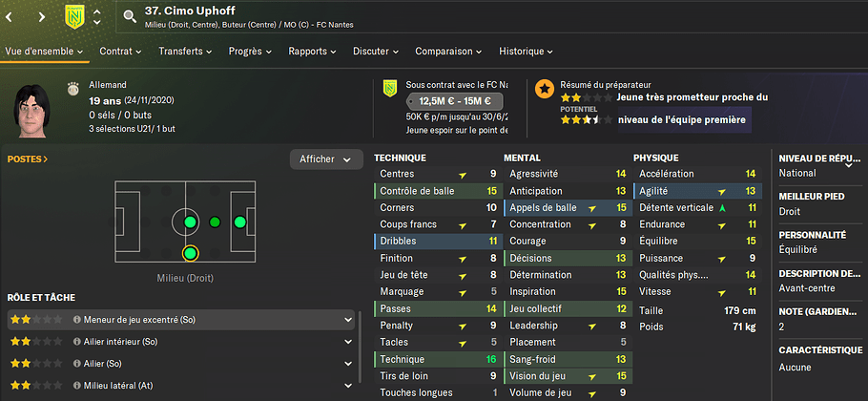868x401 pixels.
Task: Click the coach summary star icon
Action: (x=545, y=88)
